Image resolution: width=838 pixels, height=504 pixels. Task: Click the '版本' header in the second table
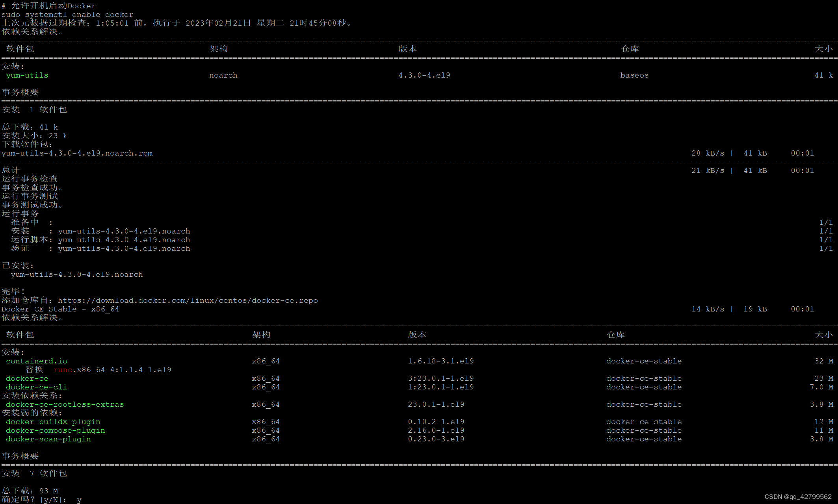417,335
